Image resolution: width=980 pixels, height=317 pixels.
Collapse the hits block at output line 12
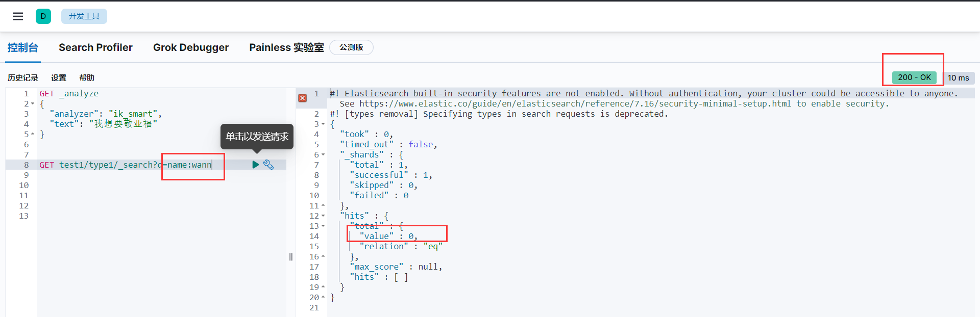(323, 216)
